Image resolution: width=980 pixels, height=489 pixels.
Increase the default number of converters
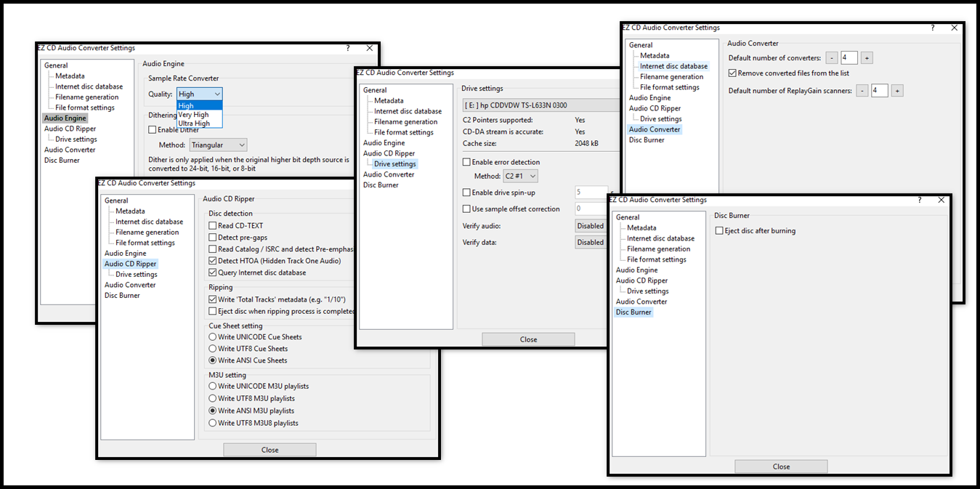pos(867,58)
